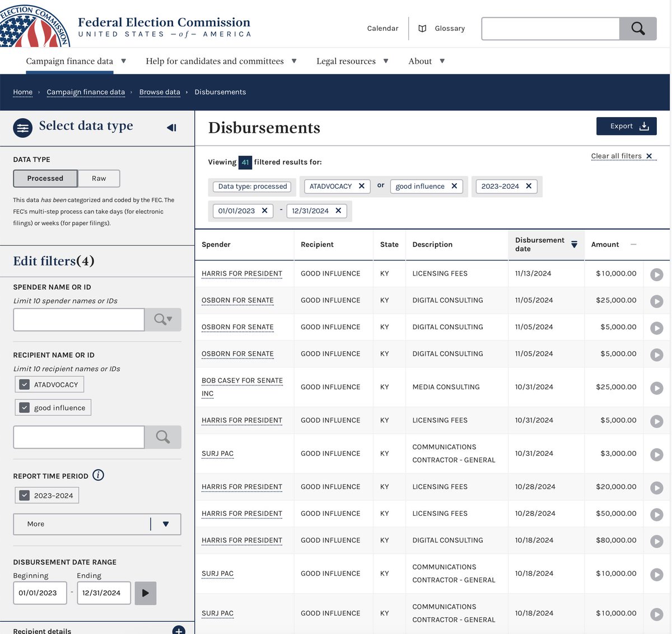Uncheck the ATADVOCACY recipient checkbox
This screenshot has width=672, height=634.
[24, 384]
